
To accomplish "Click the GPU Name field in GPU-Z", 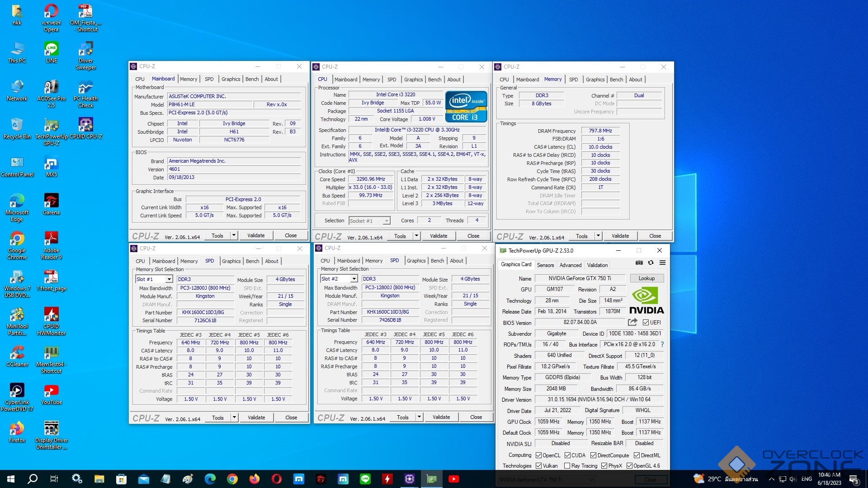I will click(x=579, y=278).
